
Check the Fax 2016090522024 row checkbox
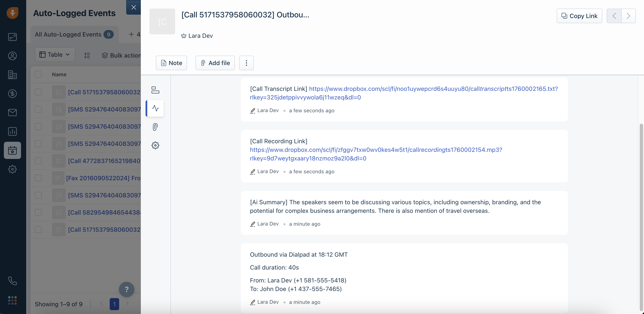click(x=38, y=178)
